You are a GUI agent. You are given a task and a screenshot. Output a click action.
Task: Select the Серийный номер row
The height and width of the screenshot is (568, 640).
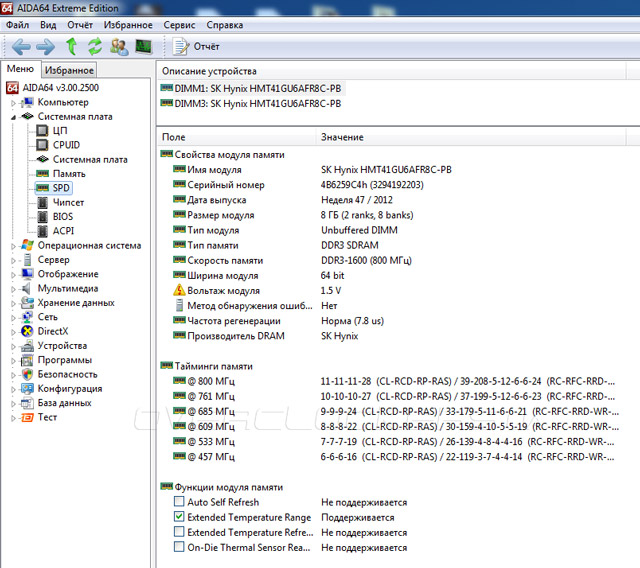click(298, 185)
